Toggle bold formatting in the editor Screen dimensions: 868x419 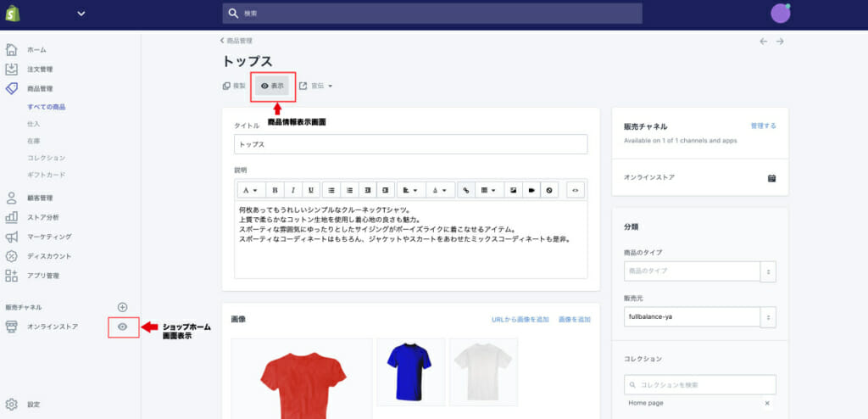click(x=275, y=190)
